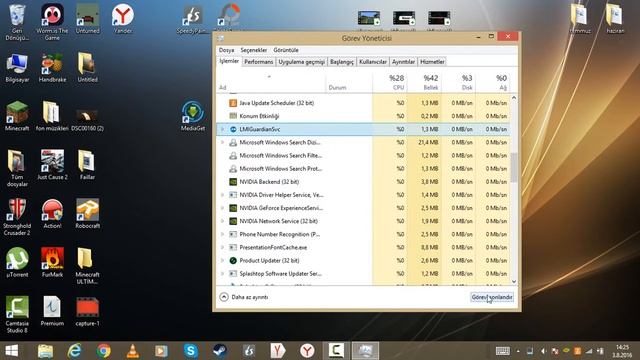Sort by the Ad column header
This screenshot has height=360, width=640.
(271, 82)
